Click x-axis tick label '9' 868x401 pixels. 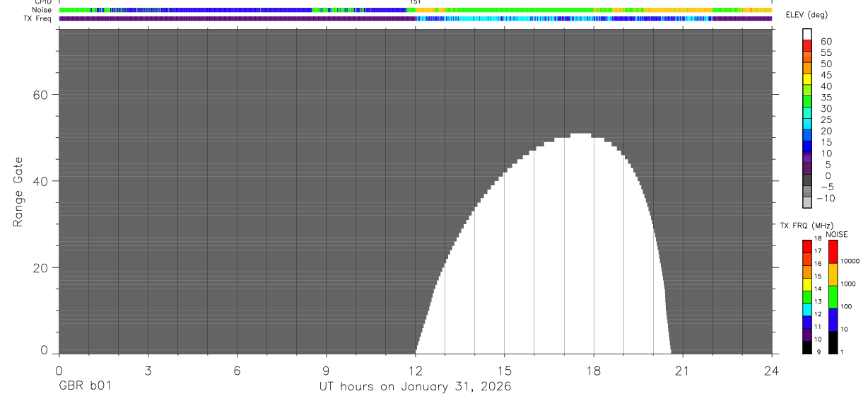(x=326, y=370)
